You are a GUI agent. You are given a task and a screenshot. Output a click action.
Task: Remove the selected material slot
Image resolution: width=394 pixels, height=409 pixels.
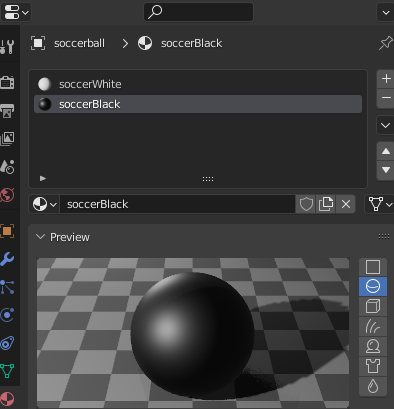click(386, 98)
